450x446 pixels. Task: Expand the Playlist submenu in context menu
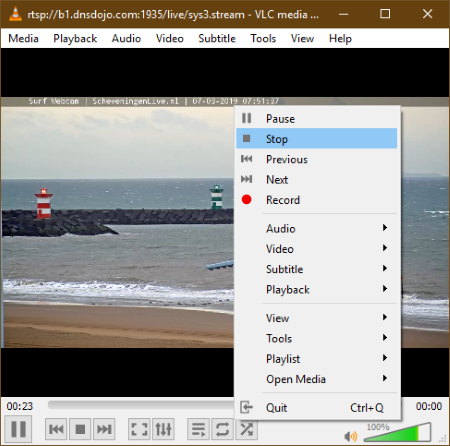tap(317, 359)
